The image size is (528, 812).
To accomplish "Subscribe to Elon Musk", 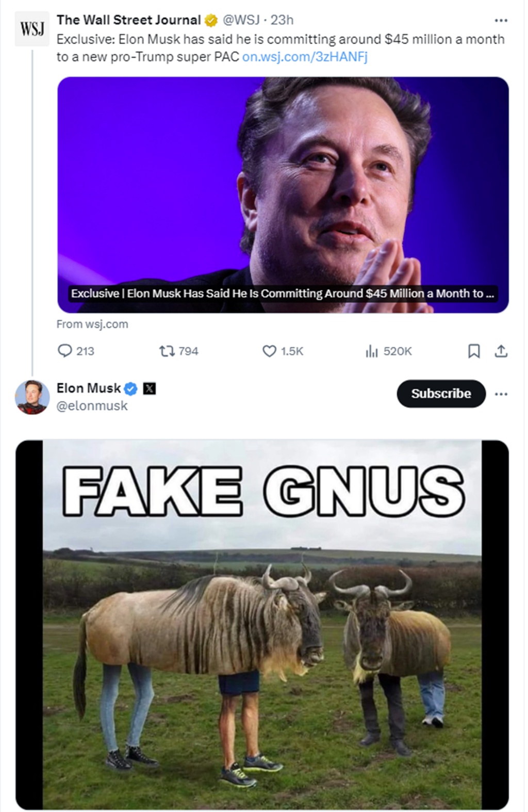I will point(441,394).
